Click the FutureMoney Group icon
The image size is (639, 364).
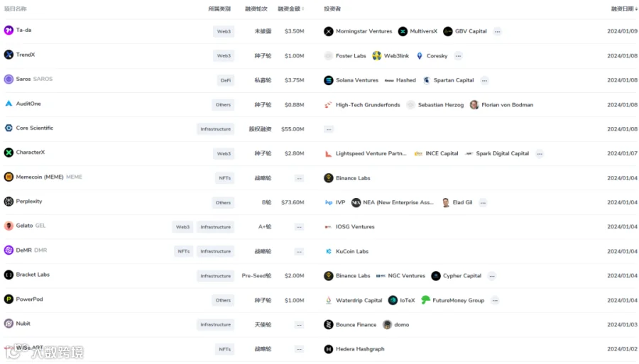(x=425, y=300)
